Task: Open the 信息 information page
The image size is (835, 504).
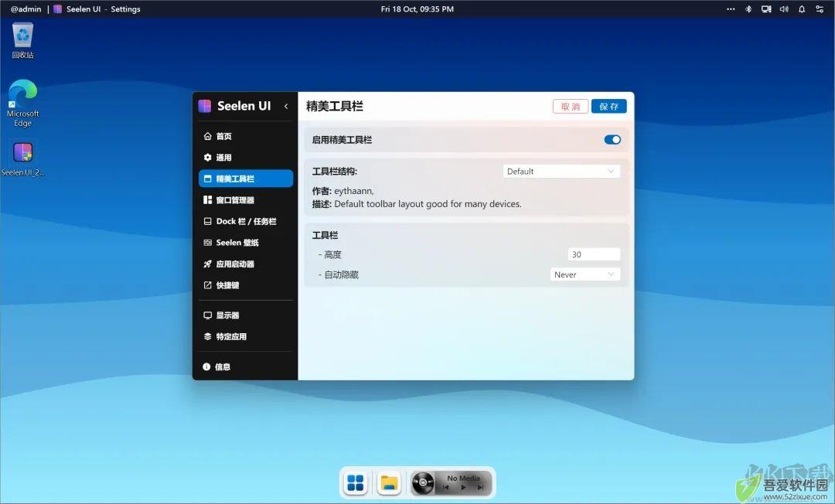Action: coord(246,366)
